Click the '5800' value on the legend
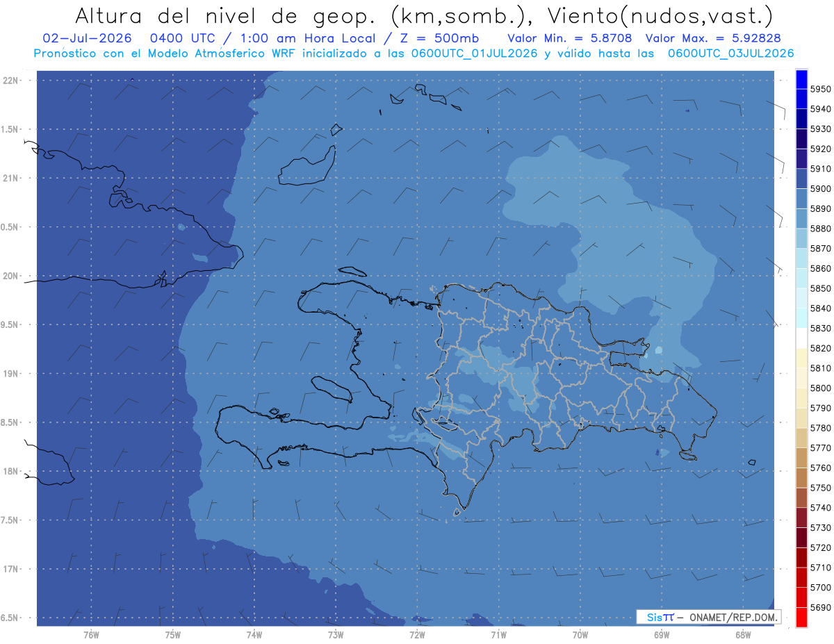 click(821, 388)
